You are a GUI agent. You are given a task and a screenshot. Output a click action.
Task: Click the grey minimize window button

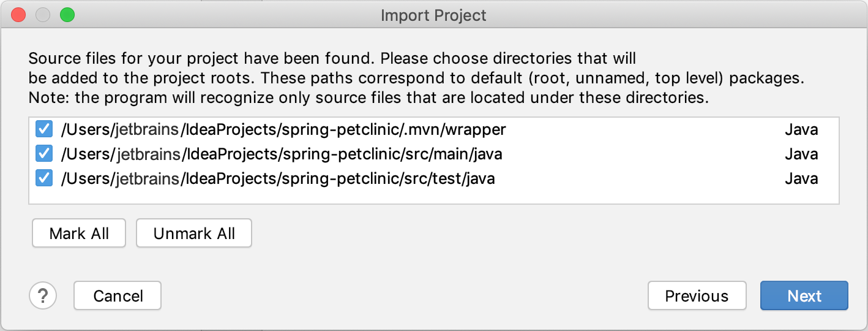pos(43,15)
